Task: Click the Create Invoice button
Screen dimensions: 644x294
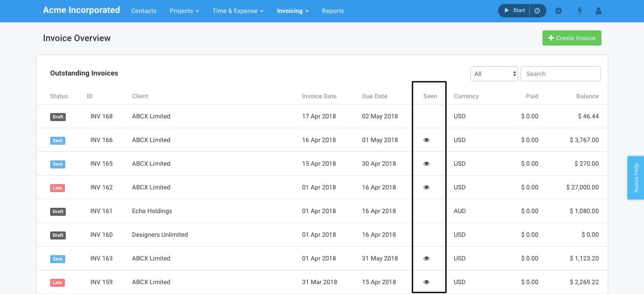Action: (x=571, y=38)
